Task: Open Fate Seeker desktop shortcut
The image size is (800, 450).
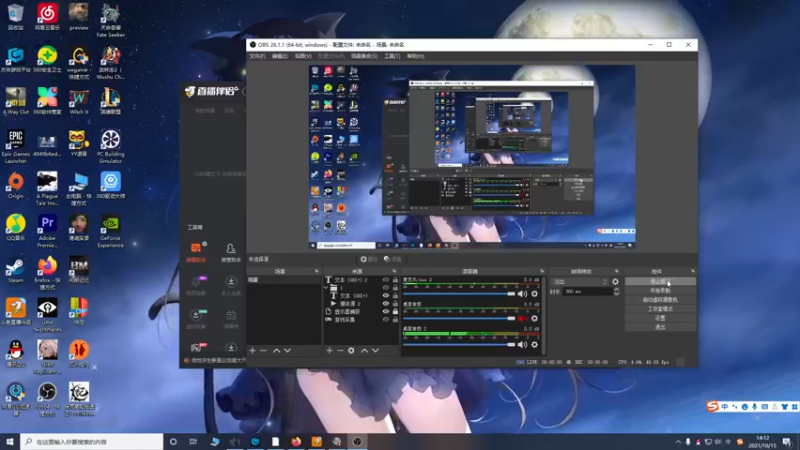Action: (x=110, y=20)
